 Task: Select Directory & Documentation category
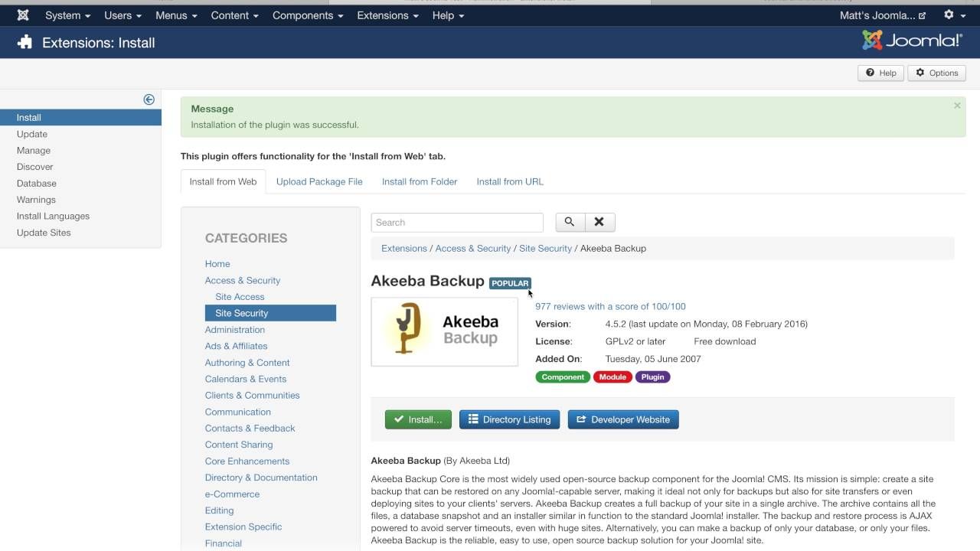point(261,478)
